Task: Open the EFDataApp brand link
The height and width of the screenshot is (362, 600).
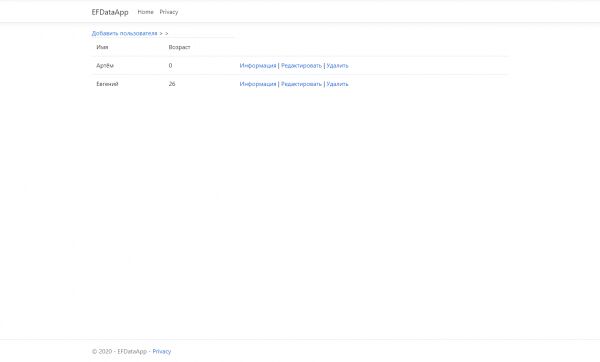Action: 110,12
